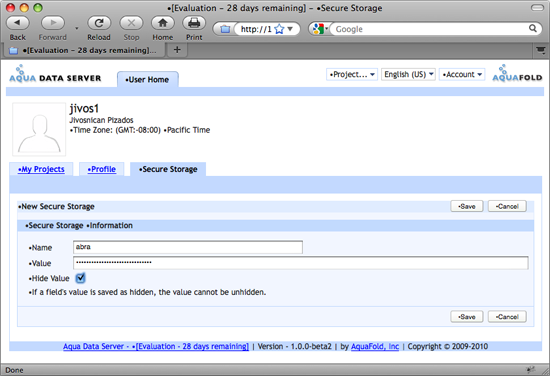Uncheck the Hide Value checkbox
The height and width of the screenshot is (376, 550).
[x=80, y=278]
